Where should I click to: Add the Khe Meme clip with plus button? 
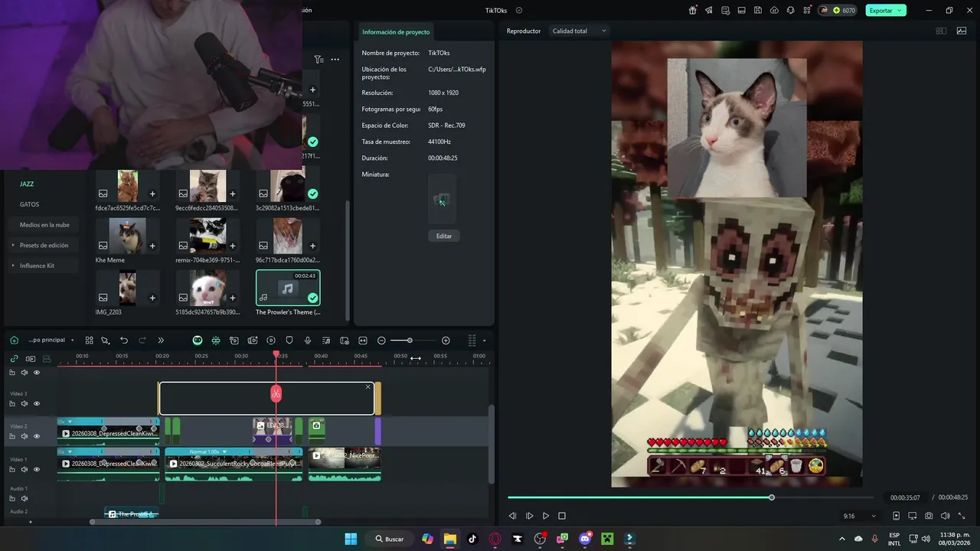(152, 246)
